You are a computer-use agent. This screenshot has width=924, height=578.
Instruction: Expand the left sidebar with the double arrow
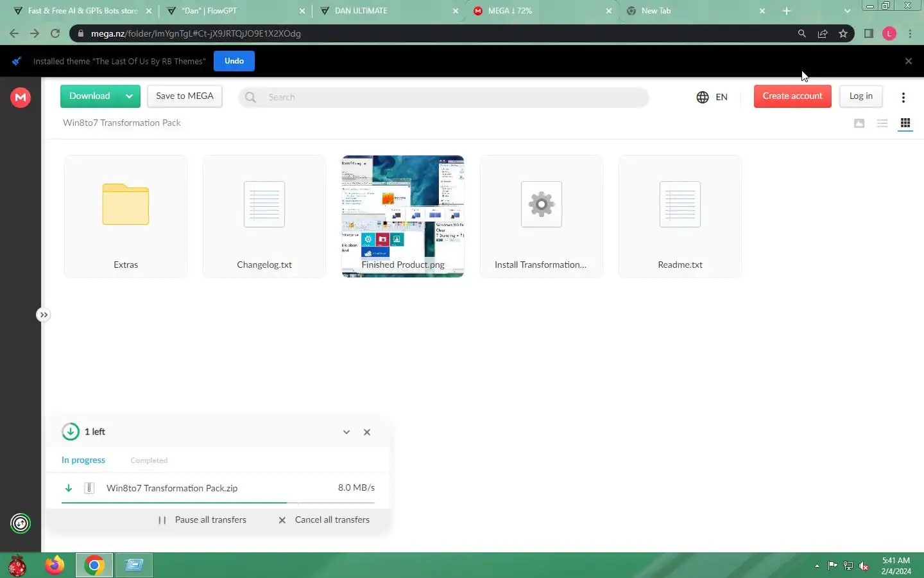[43, 315]
